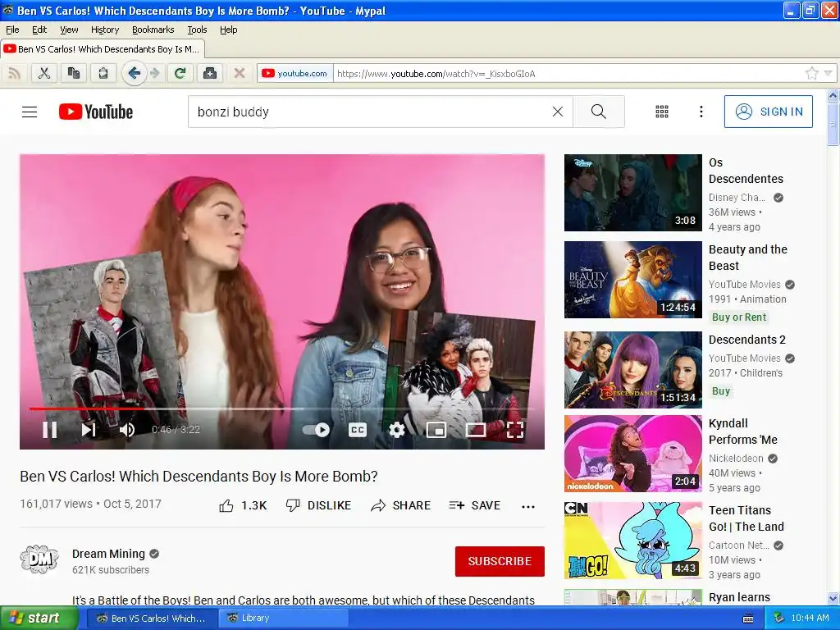Click the Downloads toolbar icon
The width and height of the screenshot is (840, 630).
pos(210,73)
